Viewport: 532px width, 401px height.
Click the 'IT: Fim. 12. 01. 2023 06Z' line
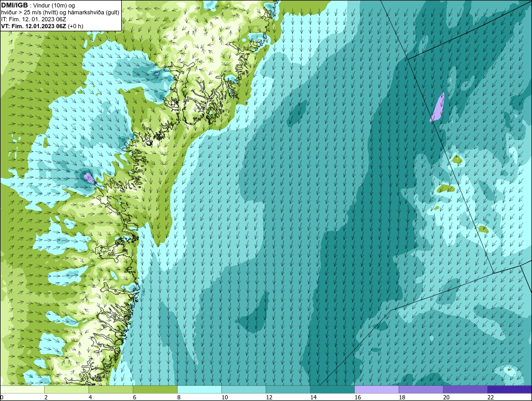[x=34, y=19]
